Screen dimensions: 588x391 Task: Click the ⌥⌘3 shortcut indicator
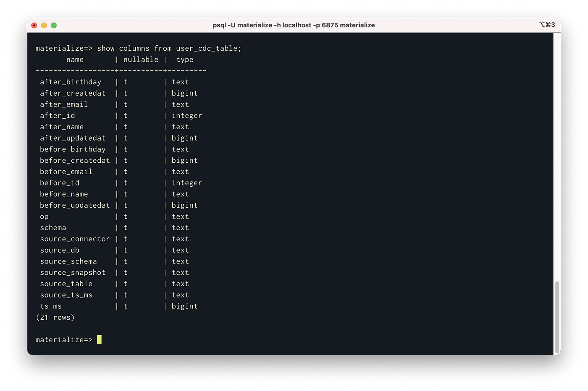(547, 25)
